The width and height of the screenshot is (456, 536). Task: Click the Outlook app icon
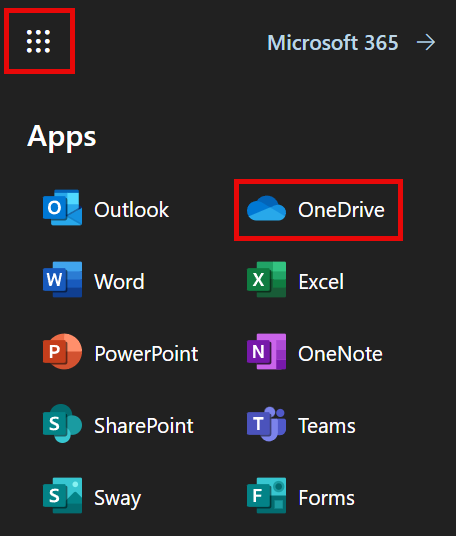[62, 207]
